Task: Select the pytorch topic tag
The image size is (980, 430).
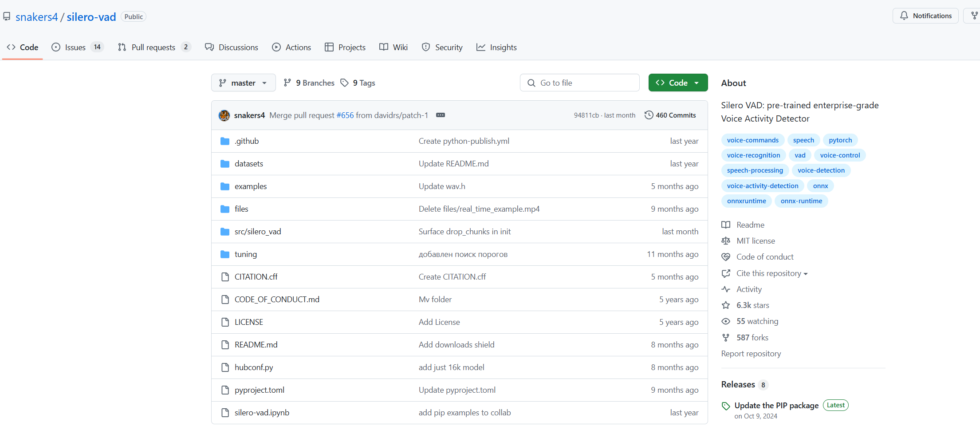Action: tap(840, 140)
